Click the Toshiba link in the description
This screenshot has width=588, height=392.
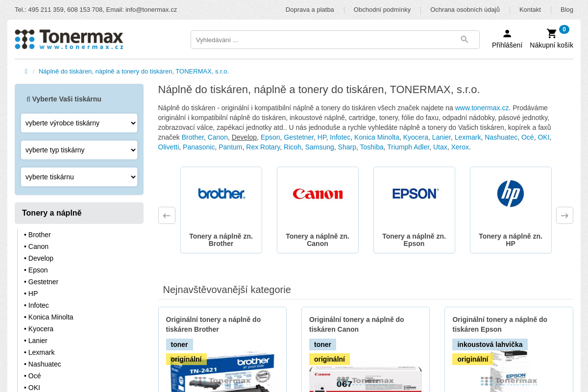(x=372, y=147)
